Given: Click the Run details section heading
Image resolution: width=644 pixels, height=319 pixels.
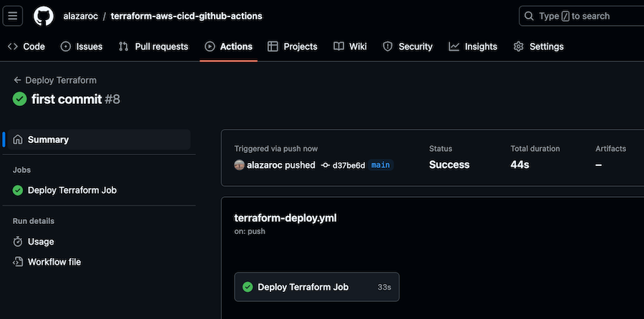Looking at the screenshot, I should [x=34, y=221].
